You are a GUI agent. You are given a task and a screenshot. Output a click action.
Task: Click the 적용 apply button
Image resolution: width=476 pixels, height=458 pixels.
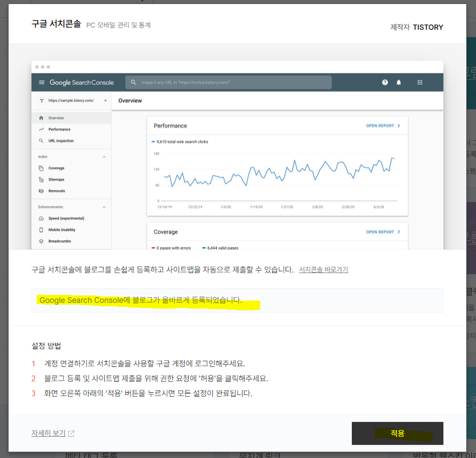click(x=398, y=433)
